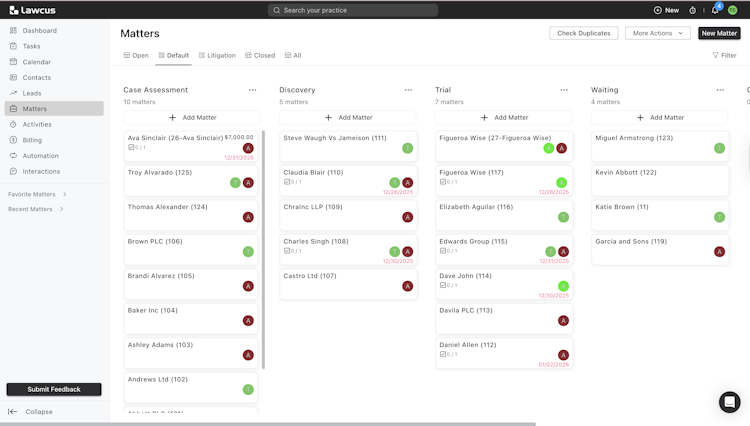Toggle task checkbox on Claudia Blair card
750x426 pixels.
coord(287,182)
